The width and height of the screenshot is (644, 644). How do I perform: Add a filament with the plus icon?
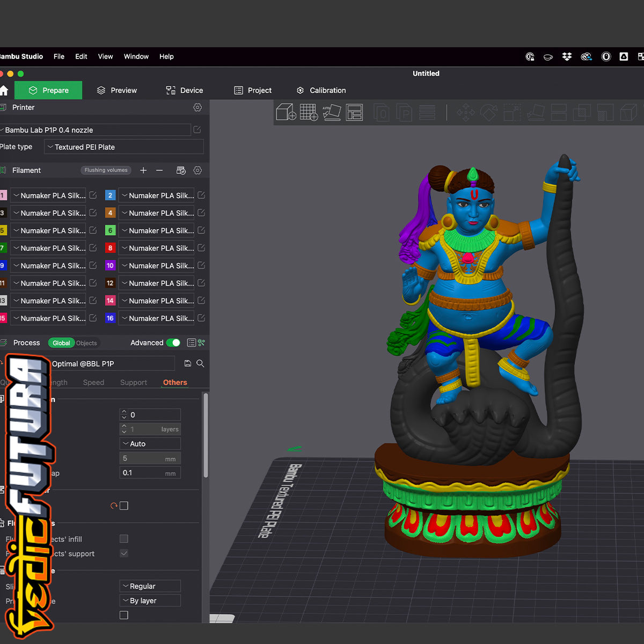(x=143, y=170)
